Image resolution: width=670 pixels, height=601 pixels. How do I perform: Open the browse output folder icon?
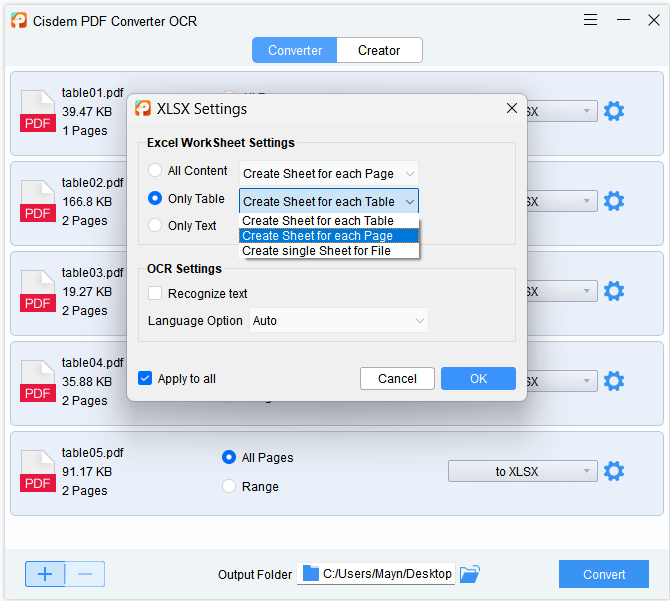470,574
